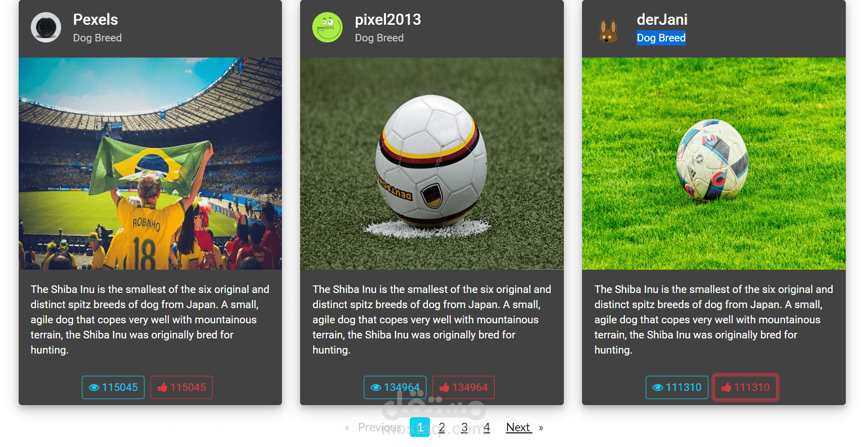Image resolution: width=868 pixels, height=447 pixels.
Task: Click the eye views button showing 115045
Action: point(113,387)
